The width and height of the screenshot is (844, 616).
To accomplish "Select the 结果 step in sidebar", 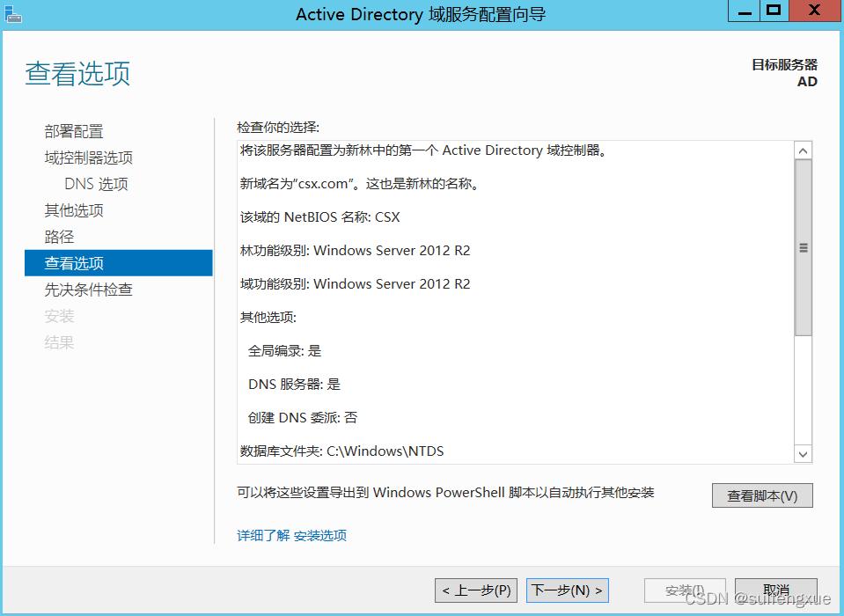I will (58, 341).
